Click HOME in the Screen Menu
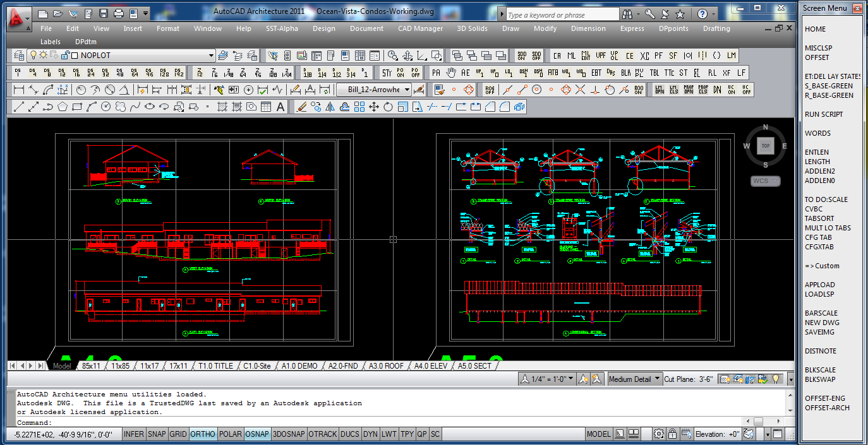The height and width of the screenshot is (445, 868). tap(816, 29)
